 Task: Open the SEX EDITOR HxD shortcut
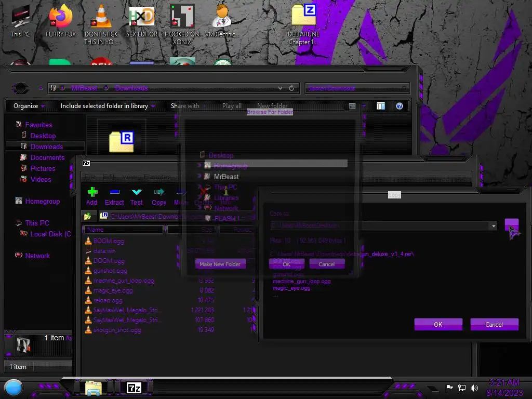click(x=142, y=21)
